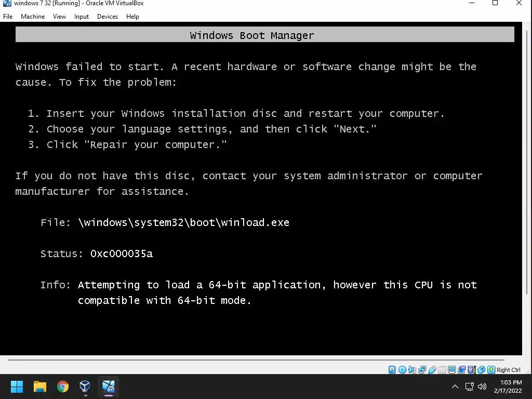Click the Right Ctrl host key label
This screenshot has height=399, width=532.
508,370
